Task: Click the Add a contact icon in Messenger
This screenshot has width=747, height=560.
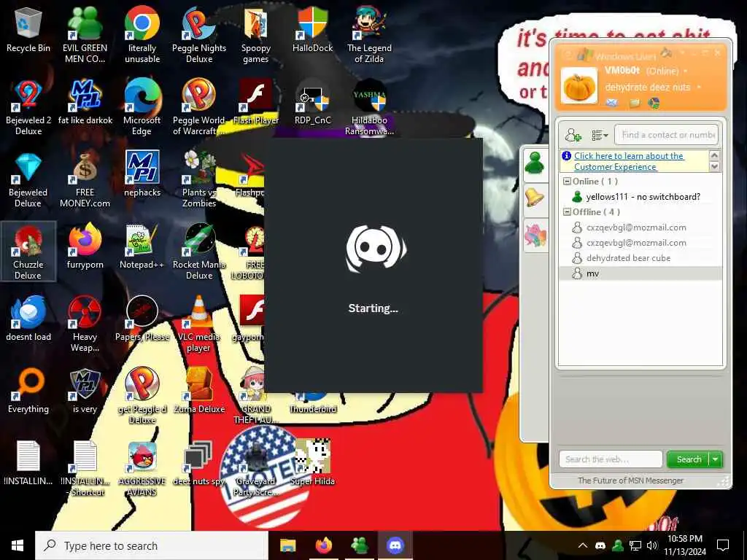Action: (573, 135)
